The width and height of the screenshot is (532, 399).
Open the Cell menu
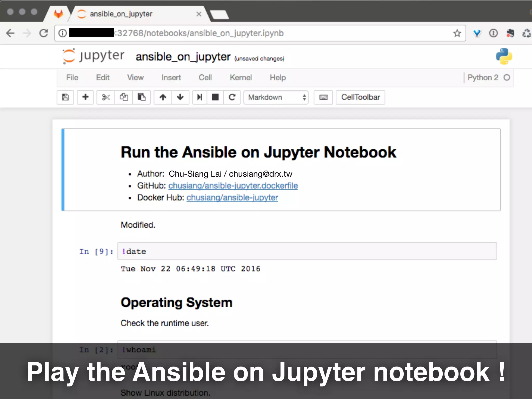click(x=205, y=77)
